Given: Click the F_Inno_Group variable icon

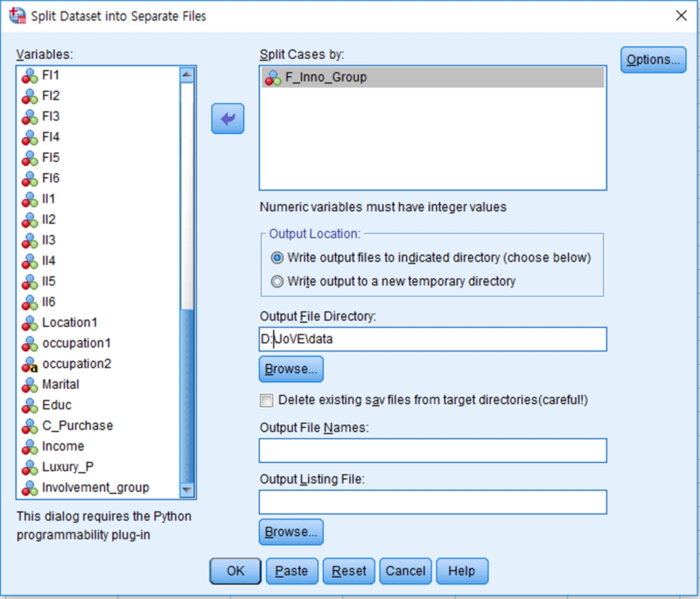Looking at the screenshot, I should tap(273, 78).
